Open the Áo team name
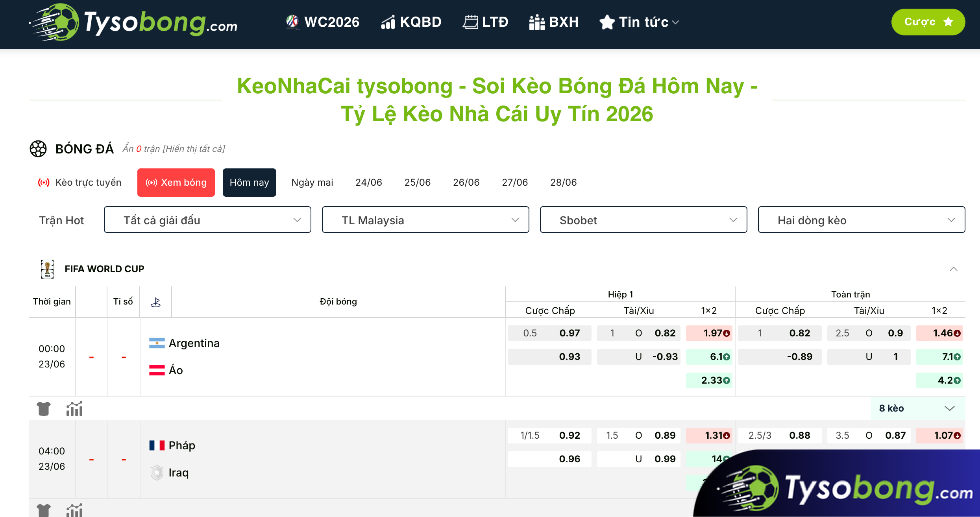This screenshot has width=980, height=517. (x=176, y=370)
